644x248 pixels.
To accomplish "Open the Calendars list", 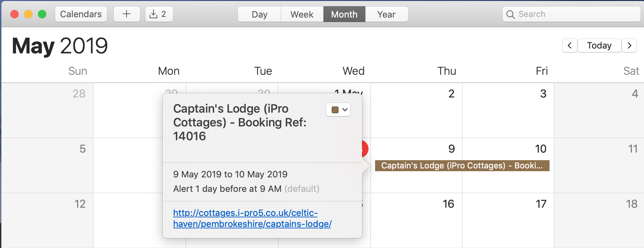I will [81, 14].
